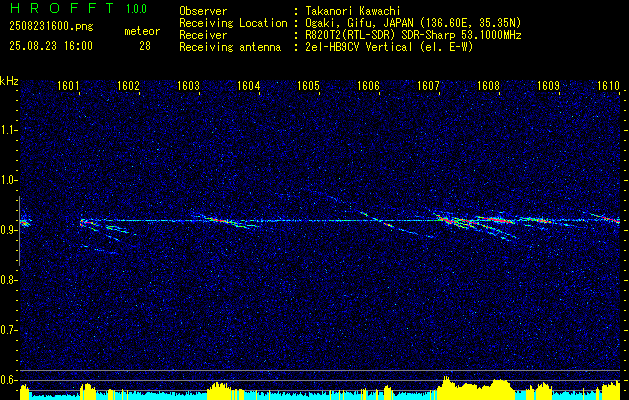Image resolution: width=629 pixels, height=400 pixels.
Task: Click the gray vertical range bar near 0.9 kHz
Action: coord(19,231)
